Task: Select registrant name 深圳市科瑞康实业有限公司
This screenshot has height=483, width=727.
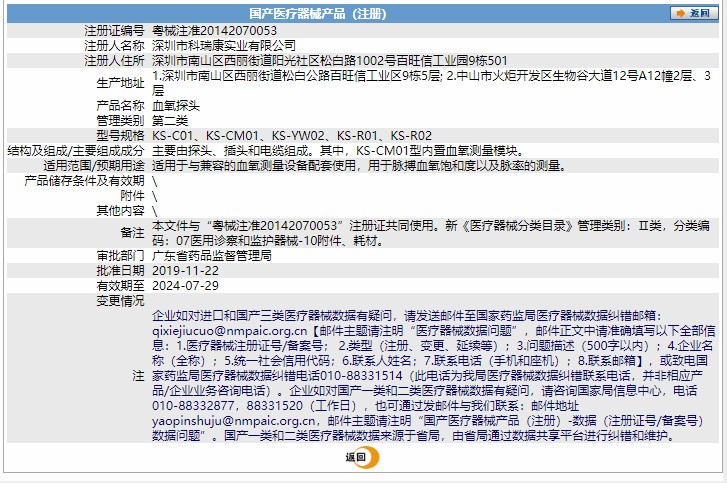Action: click(224, 45)
